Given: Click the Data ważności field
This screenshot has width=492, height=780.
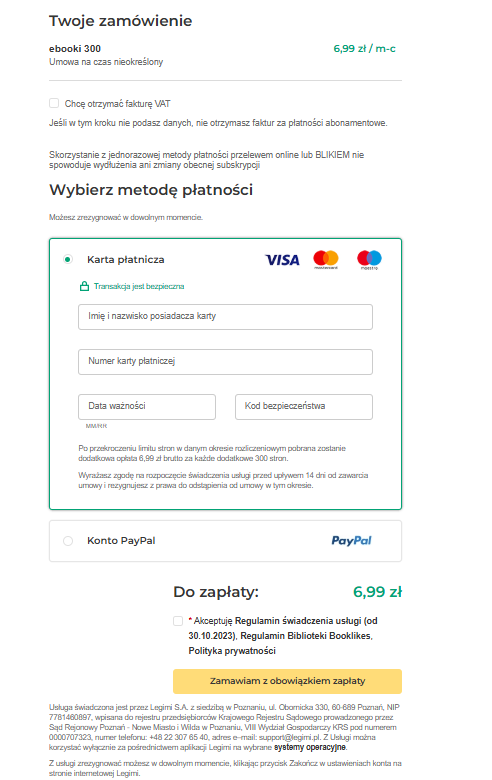Looking at the screenshot, I should (147, 407).
